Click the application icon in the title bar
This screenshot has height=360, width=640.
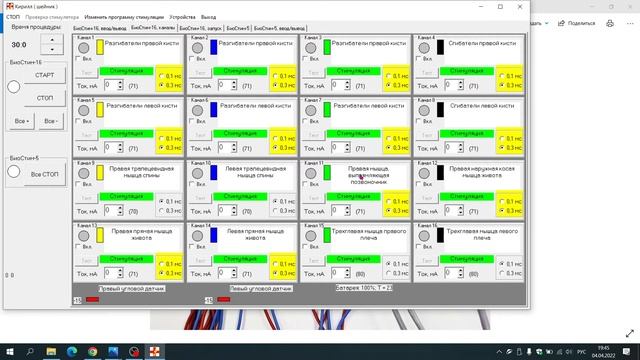click(x=9, y=6)
